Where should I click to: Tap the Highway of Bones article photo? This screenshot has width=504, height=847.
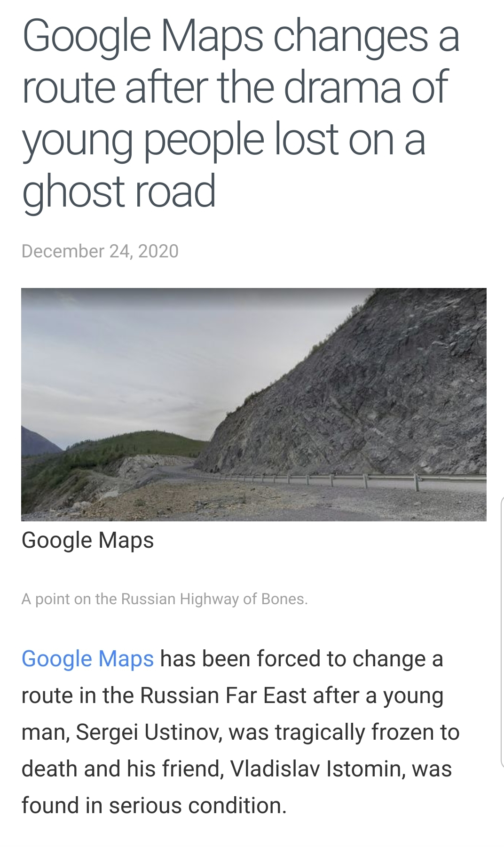(x=254, y=404)
